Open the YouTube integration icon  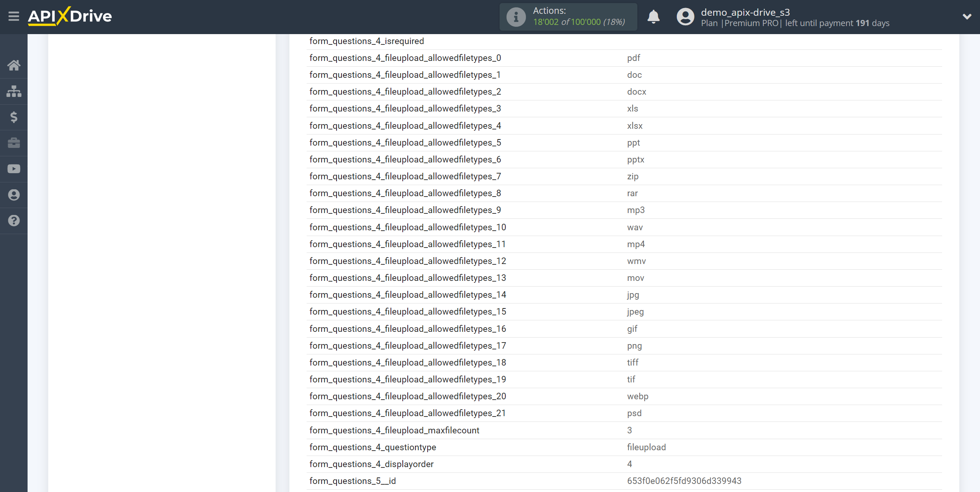14,169
